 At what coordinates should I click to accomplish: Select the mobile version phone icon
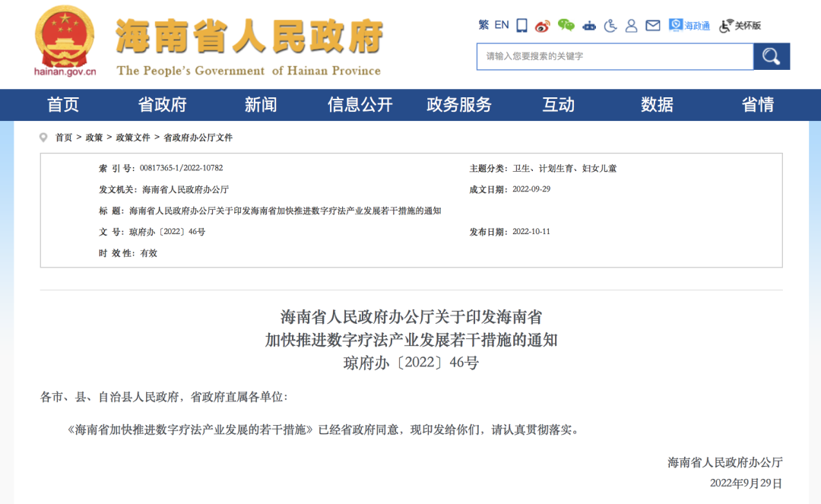click(521, 25)
